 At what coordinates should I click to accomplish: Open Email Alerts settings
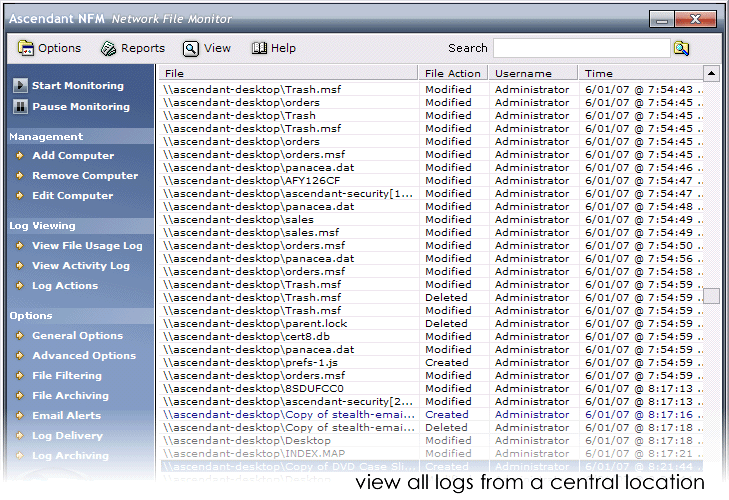tap(66, 416)
